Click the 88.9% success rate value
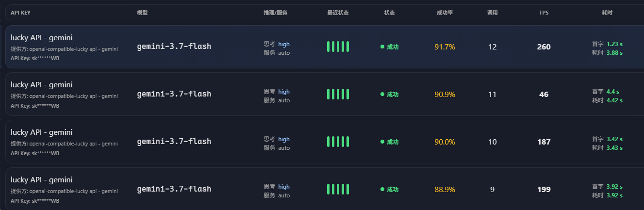644x210 pixels. (x=445, y=190)
